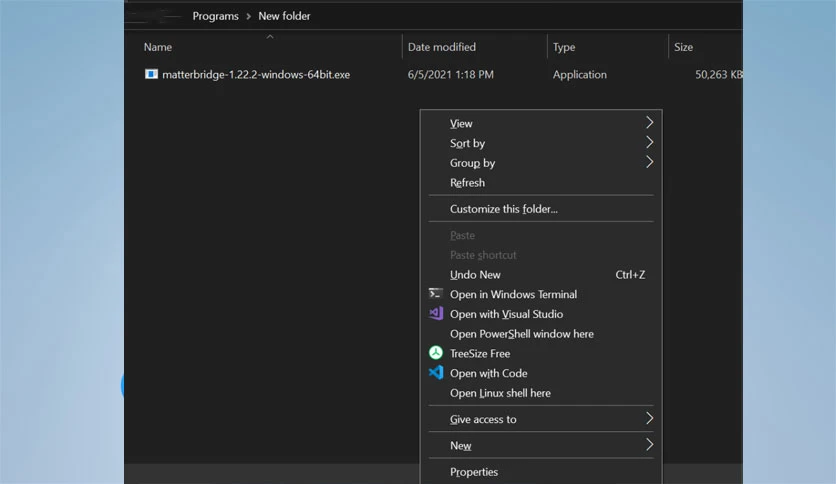Open Give access to menu entry

coord(541,419)
